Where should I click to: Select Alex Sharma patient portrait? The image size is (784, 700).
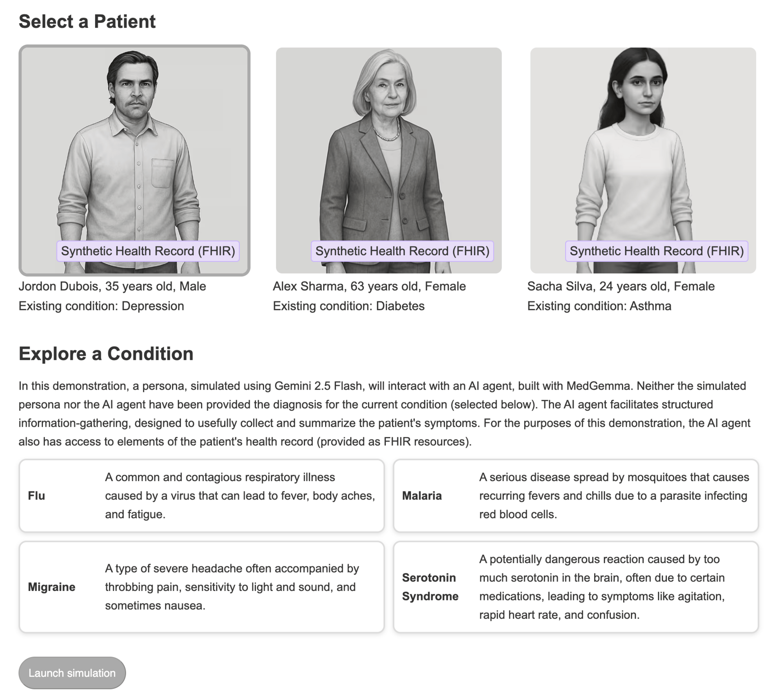389,160
